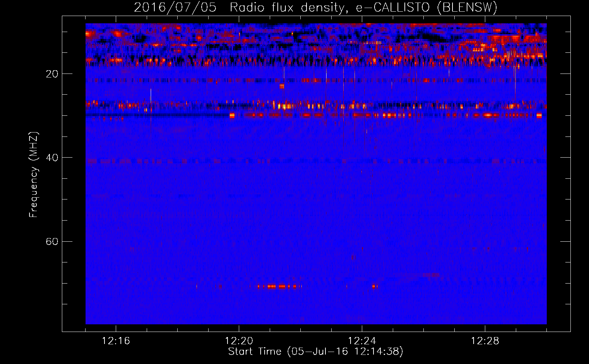The image size is (589, 364).
Task: Click the 12:24 time tick label
Action: 362,341
